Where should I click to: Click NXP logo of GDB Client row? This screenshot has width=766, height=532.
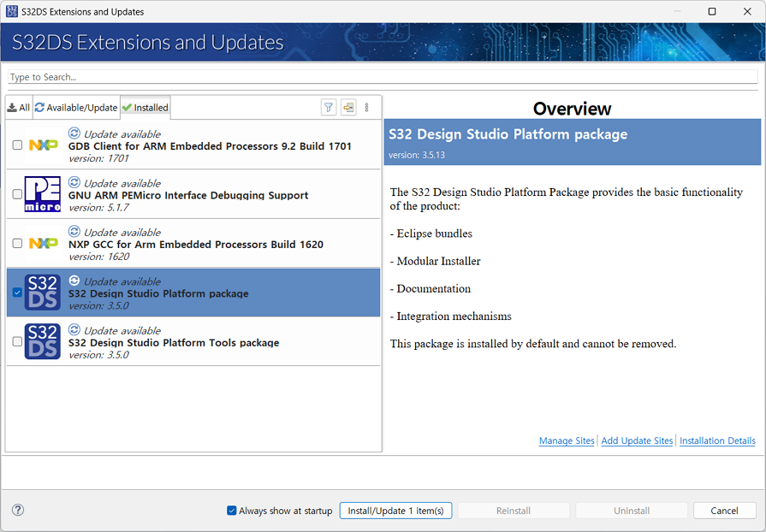point(44,145)
